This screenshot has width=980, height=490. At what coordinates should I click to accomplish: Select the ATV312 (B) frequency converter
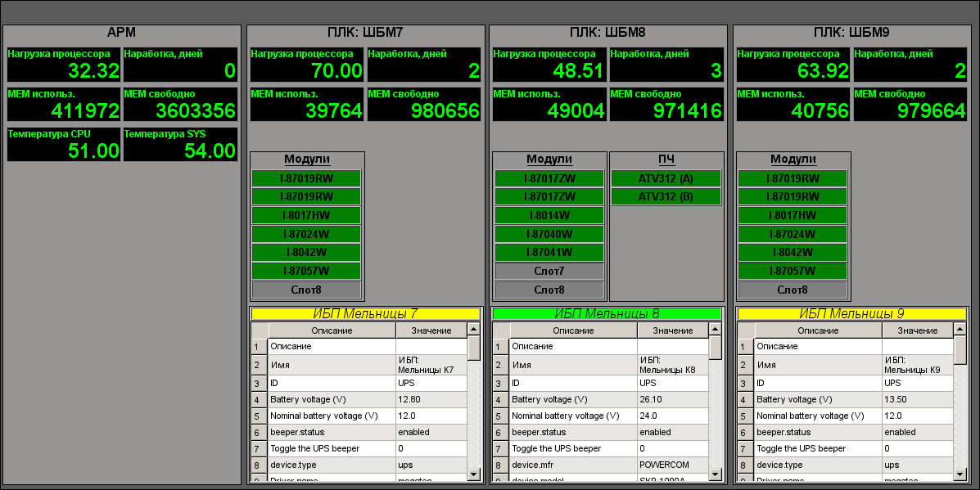point(666,197)
